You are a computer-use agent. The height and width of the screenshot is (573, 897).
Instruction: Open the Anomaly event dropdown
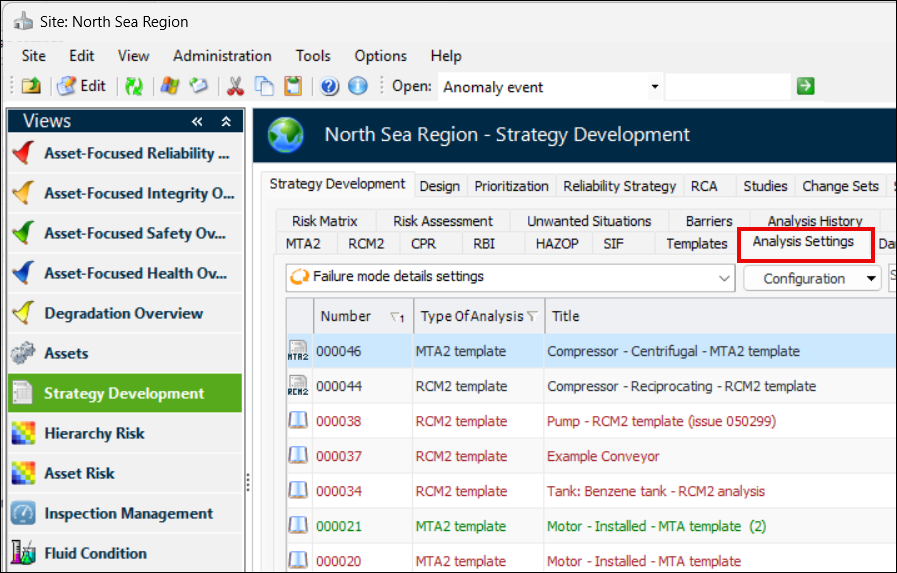[x=655, y=87]
